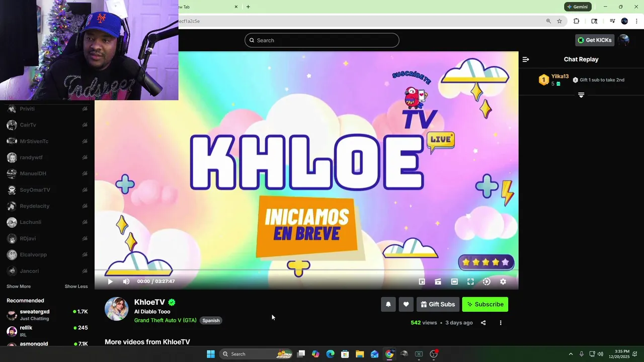
Task: Open picture-in-picture mode in player
Action: coord(422,282)
